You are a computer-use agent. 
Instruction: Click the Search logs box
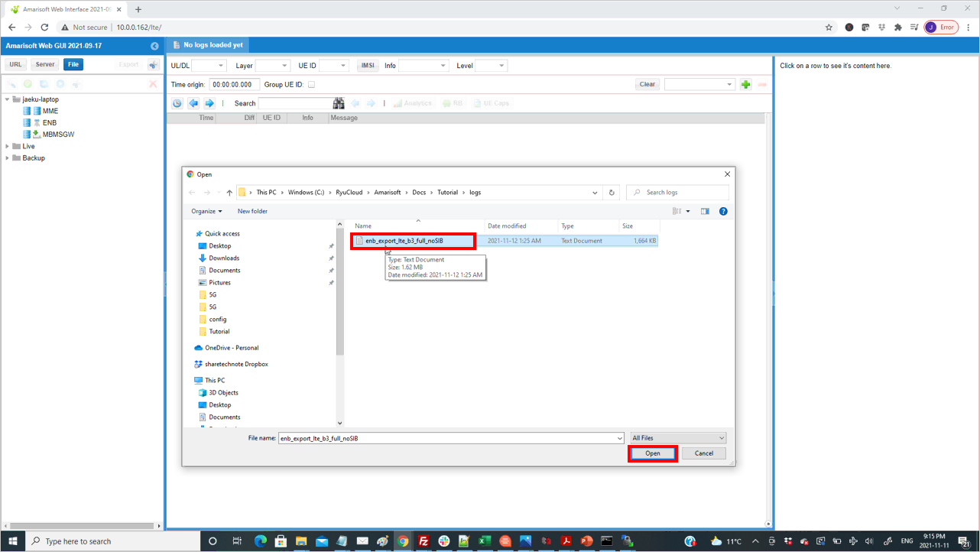point(677,193)
